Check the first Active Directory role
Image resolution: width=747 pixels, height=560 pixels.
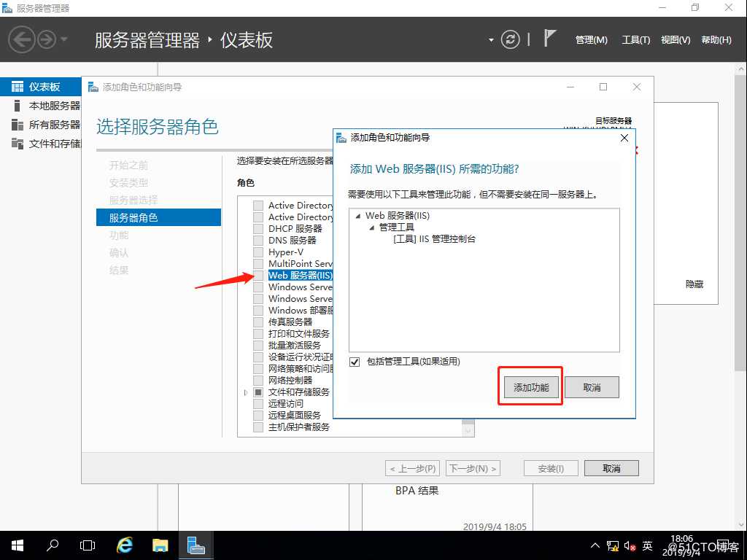pyautogui.click(x=258, y=206)
